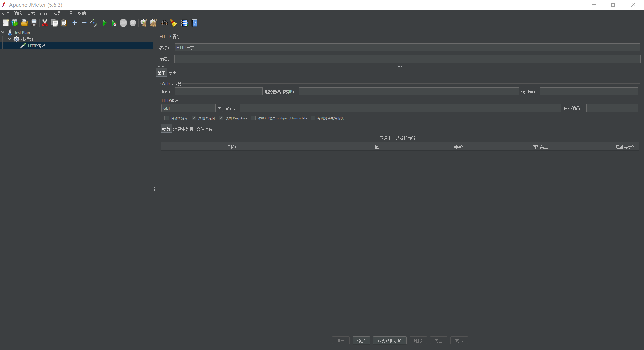The image size is (644, 350).
Task: Click the Stop test octagon icon
Action: click(123, 23)
